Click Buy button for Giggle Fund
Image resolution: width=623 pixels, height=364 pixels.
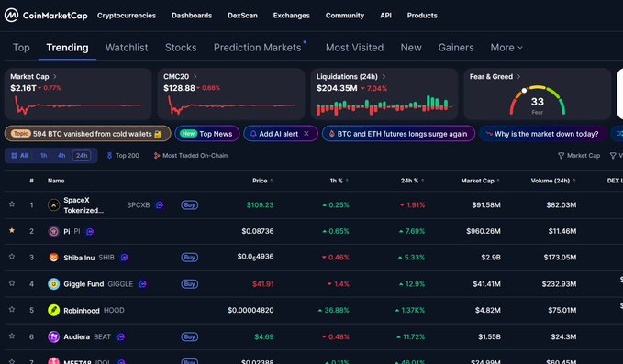tap(190, 284)
